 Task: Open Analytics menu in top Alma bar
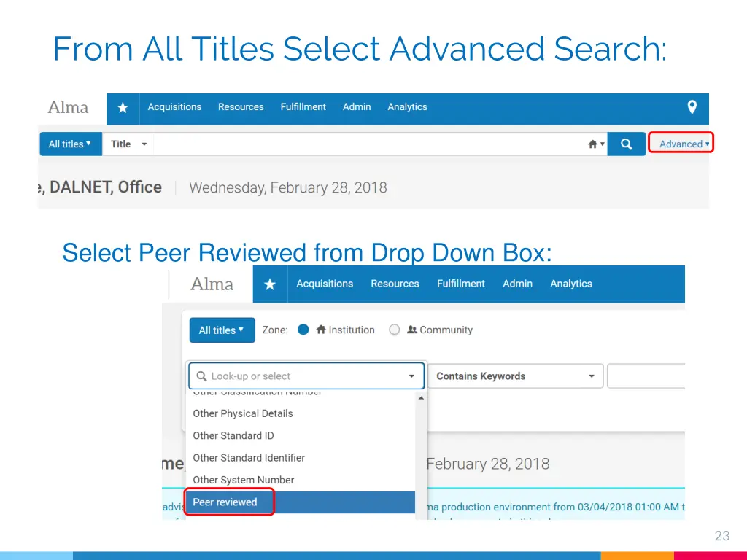coord(407,107)
